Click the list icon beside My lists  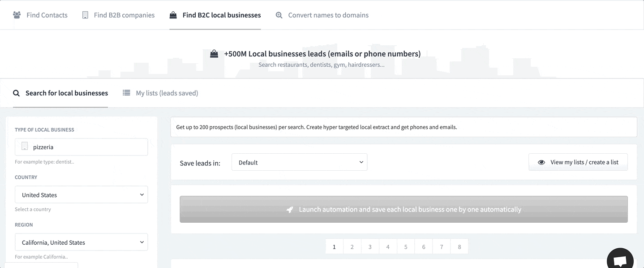[127, 93]
